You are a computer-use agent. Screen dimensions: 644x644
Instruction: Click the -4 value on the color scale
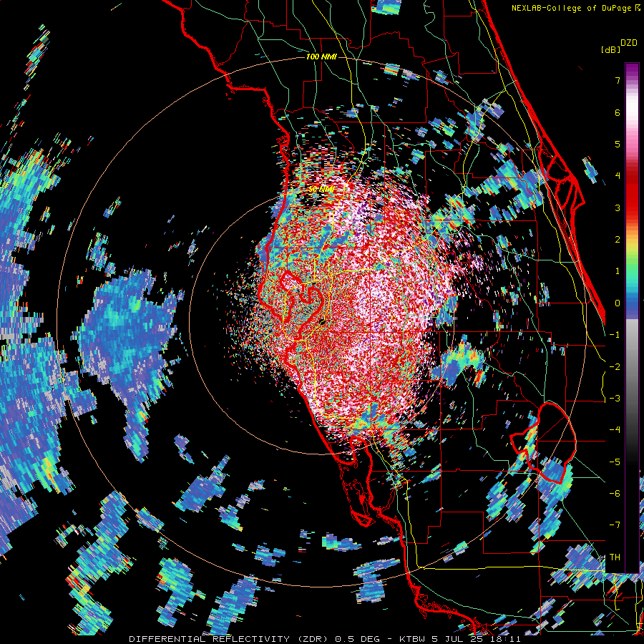pyautogui.click(x=615, y=429)
